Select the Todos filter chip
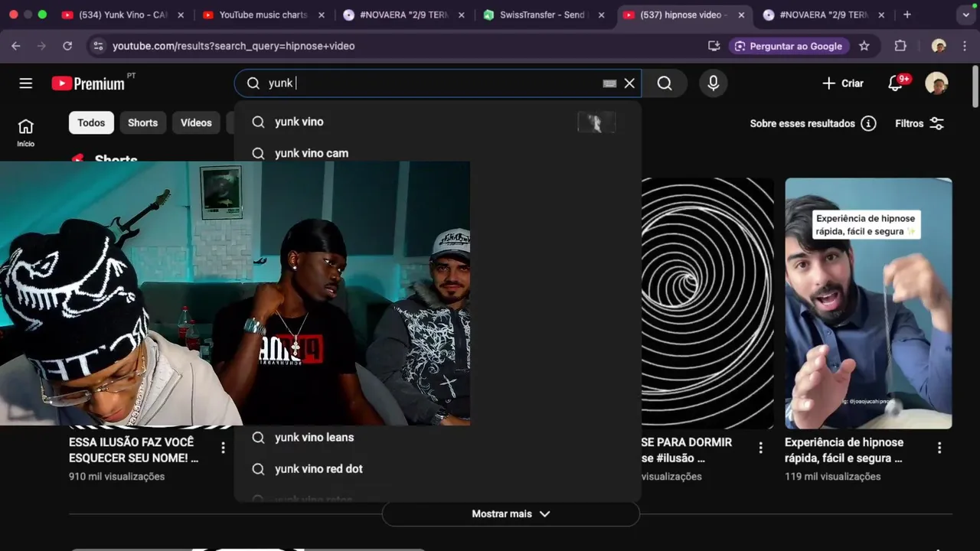The width and height of the screenshot is (980, 551). [x=91, y=122]
